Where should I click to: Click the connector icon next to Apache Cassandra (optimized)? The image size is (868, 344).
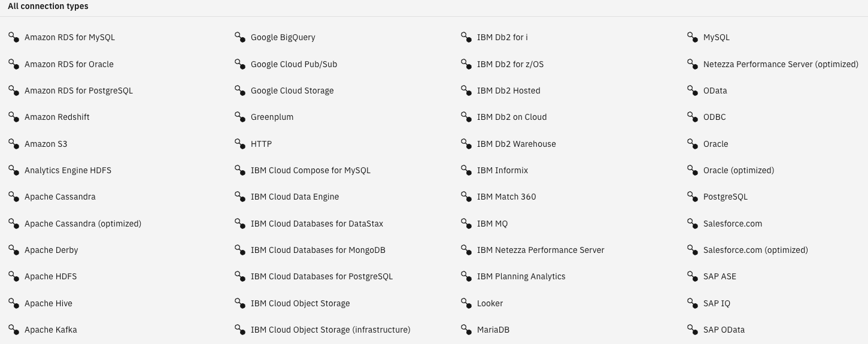[14, 224]
